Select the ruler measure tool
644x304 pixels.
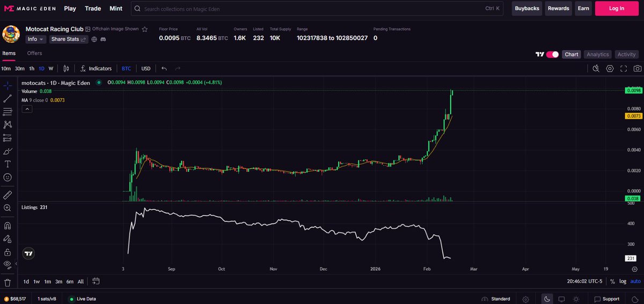pos(8,194)
